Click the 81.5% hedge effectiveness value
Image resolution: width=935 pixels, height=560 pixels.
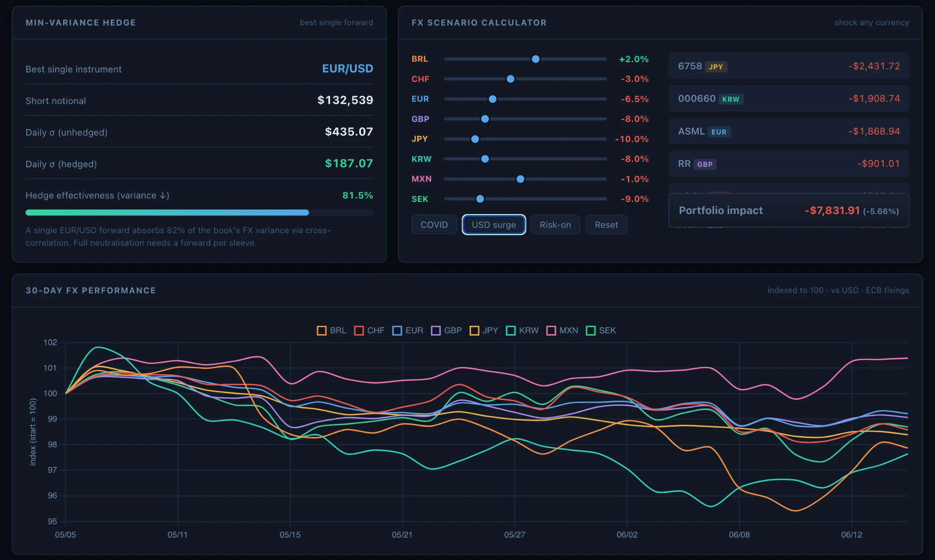coord(358,195)
